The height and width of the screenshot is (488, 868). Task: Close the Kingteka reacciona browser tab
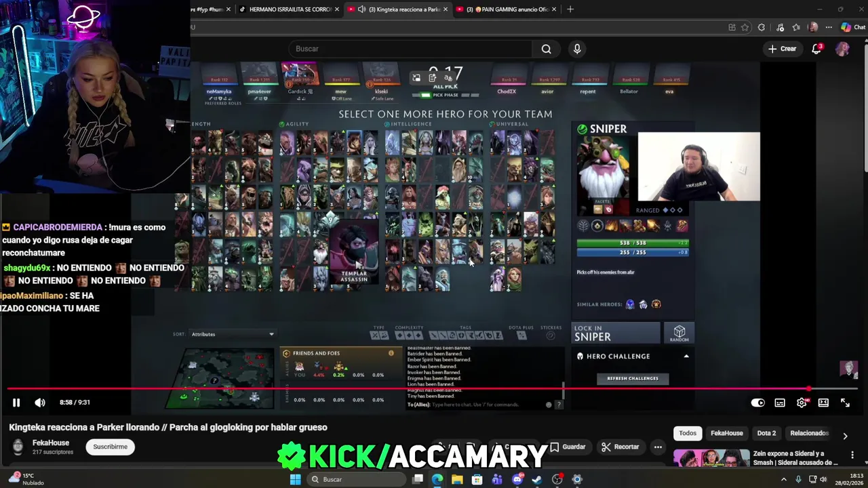446,9
